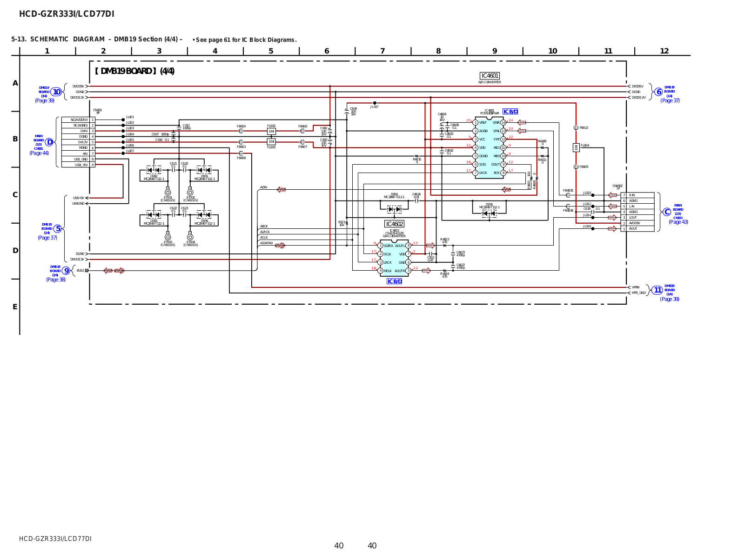745x560 pixels.
Task: Follow the (Page 43) reference beside CN4602
Action: [678, 222]
